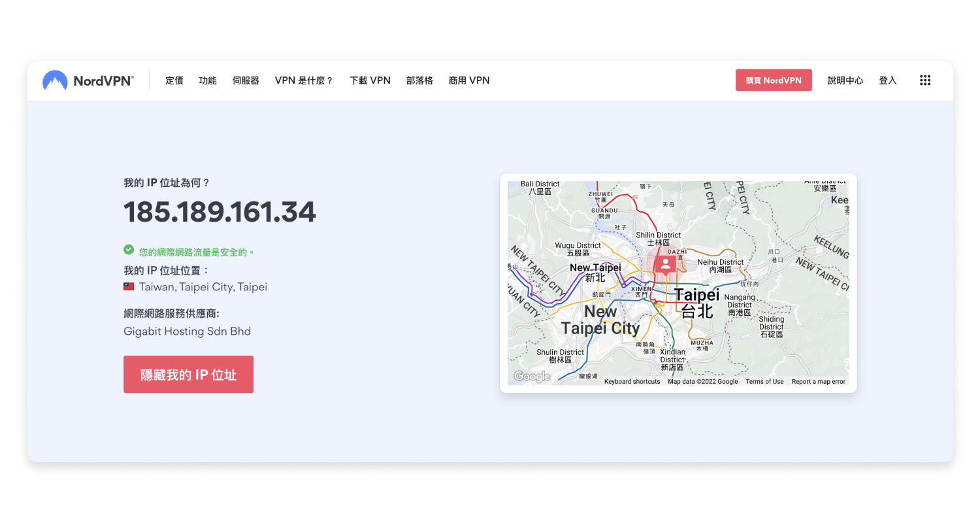
Task: Click the 網際網路服務供應商 label
Action: tap(171, 313)
